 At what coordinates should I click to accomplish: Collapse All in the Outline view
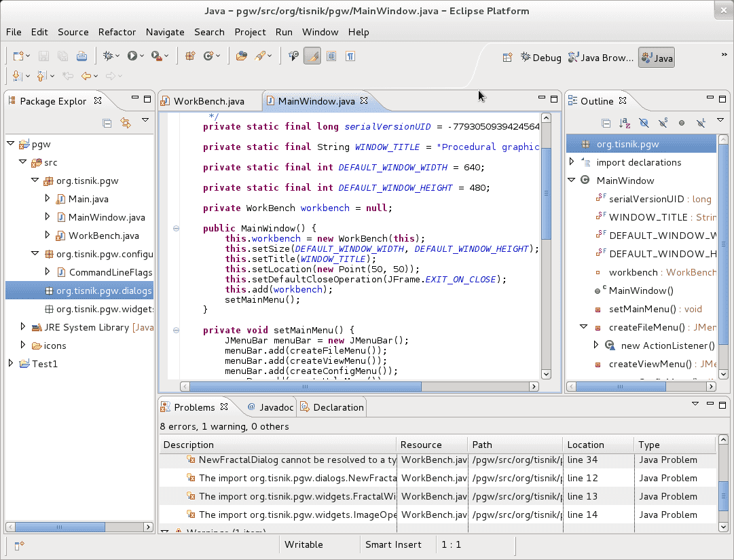pyautogui.click(x=606, y=123)
